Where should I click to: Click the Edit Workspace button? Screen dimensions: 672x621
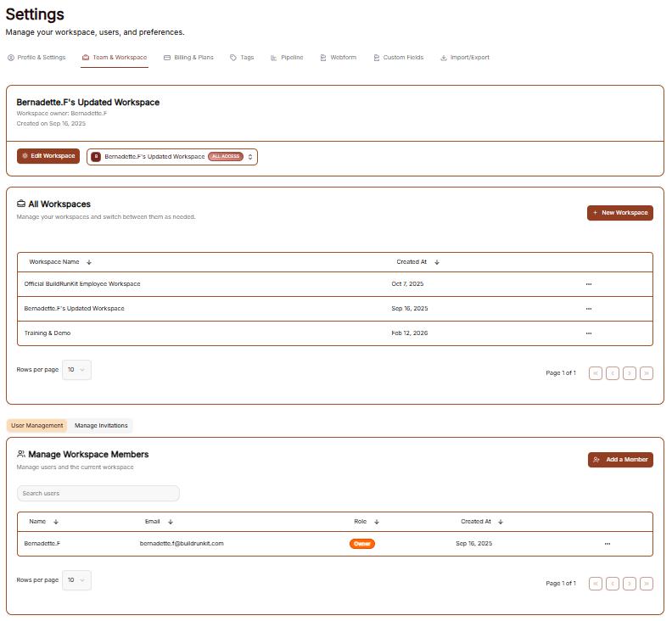pos(48,156)
